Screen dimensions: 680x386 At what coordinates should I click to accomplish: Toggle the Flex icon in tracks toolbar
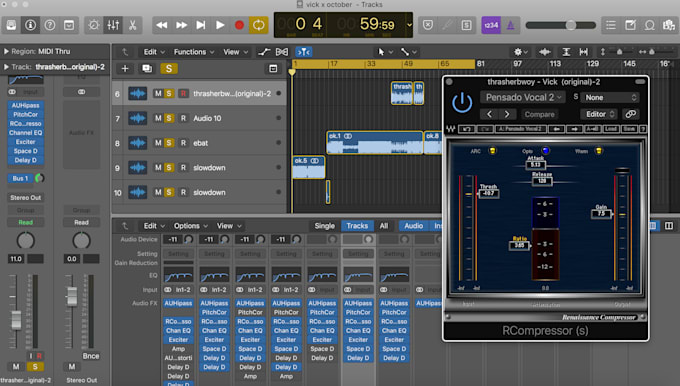point(282,52)
